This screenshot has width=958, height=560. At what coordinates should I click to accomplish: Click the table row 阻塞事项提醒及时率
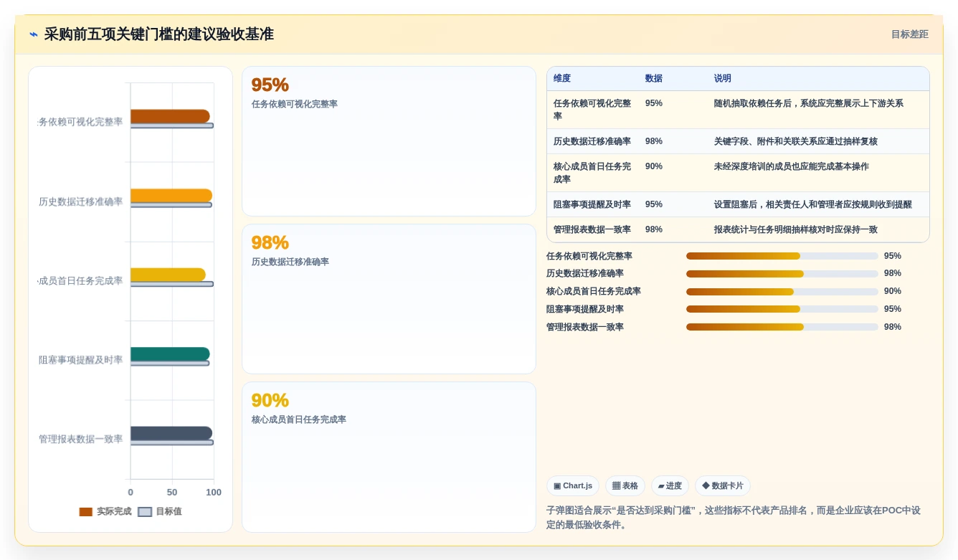[x=738, y=204]
